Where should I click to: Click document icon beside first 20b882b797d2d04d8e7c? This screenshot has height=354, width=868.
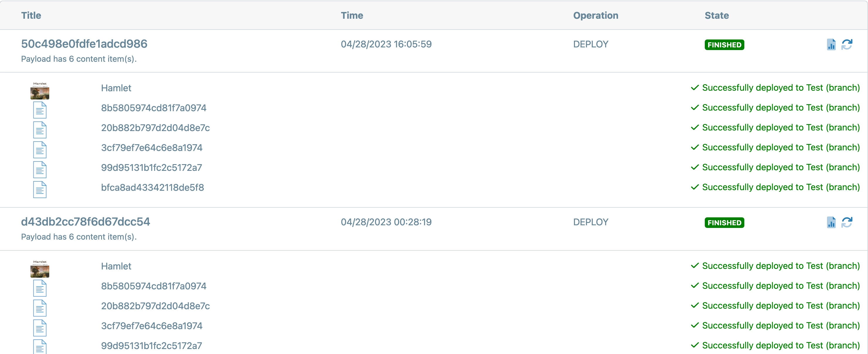pos(40,130)
